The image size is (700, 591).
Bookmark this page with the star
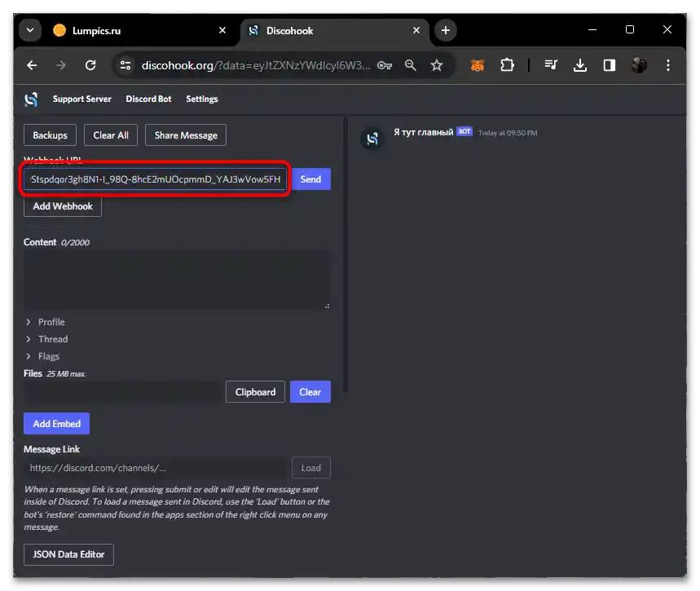click(x=436, y=66)
